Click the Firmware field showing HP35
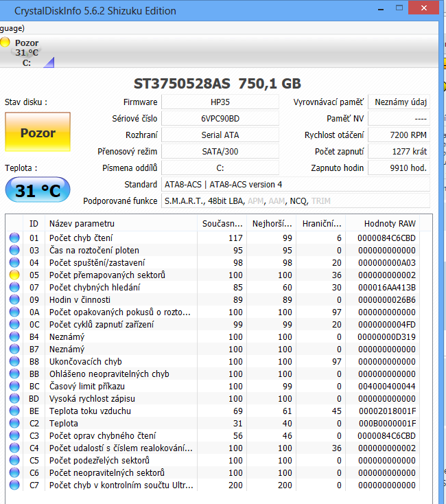The image size is (446, 504). pyautogui.click(x=220, y=102)
